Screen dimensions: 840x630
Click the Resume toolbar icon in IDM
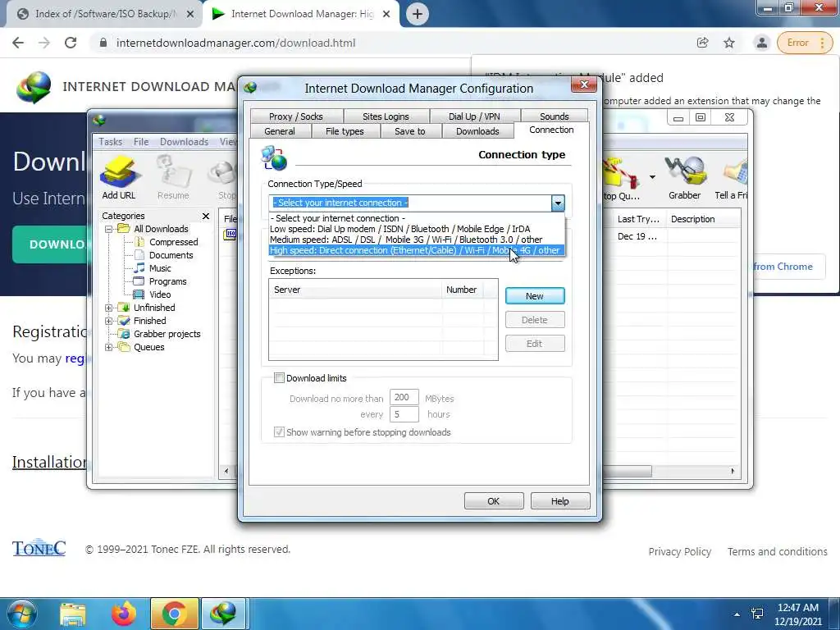point(173,178)
